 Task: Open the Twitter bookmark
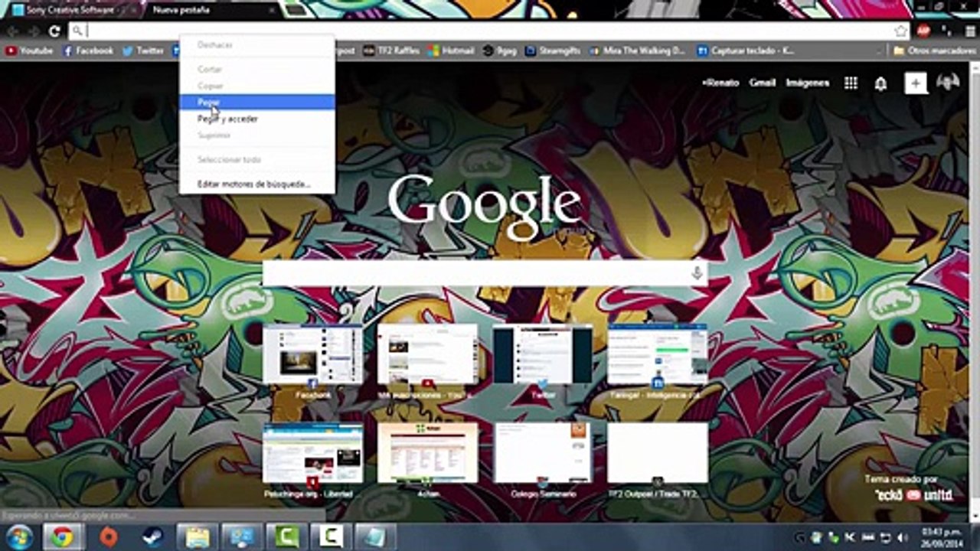(143, 51)
